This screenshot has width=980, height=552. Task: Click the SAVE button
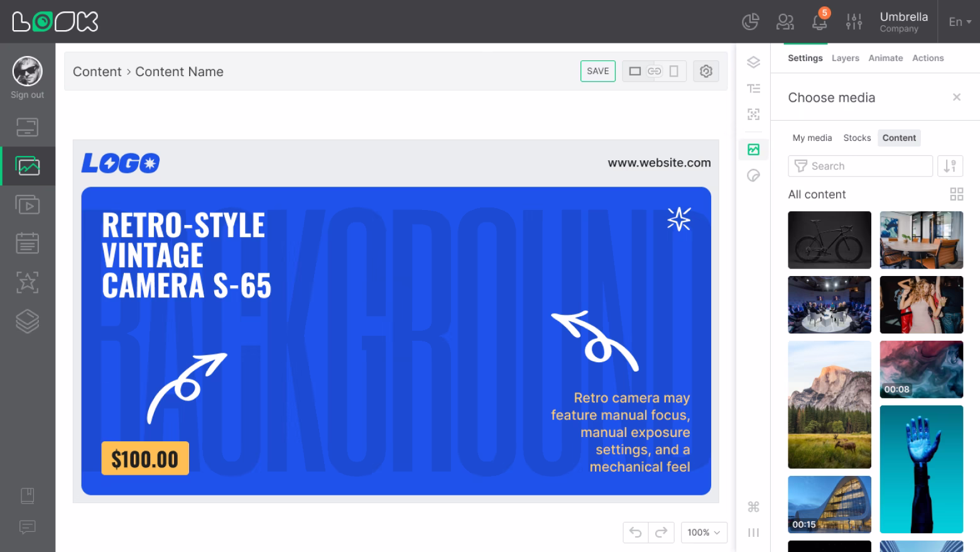(x=597, y=71)
